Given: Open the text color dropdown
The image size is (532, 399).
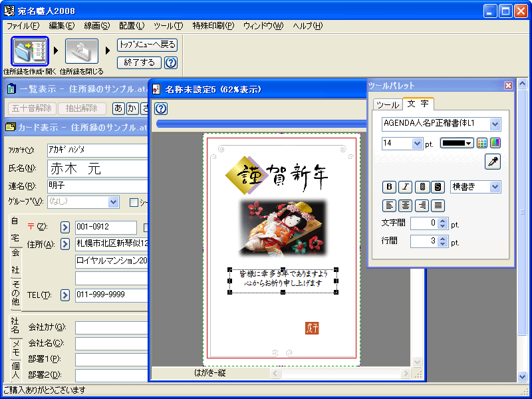Looking at the screenshot, I should point(457,143).
